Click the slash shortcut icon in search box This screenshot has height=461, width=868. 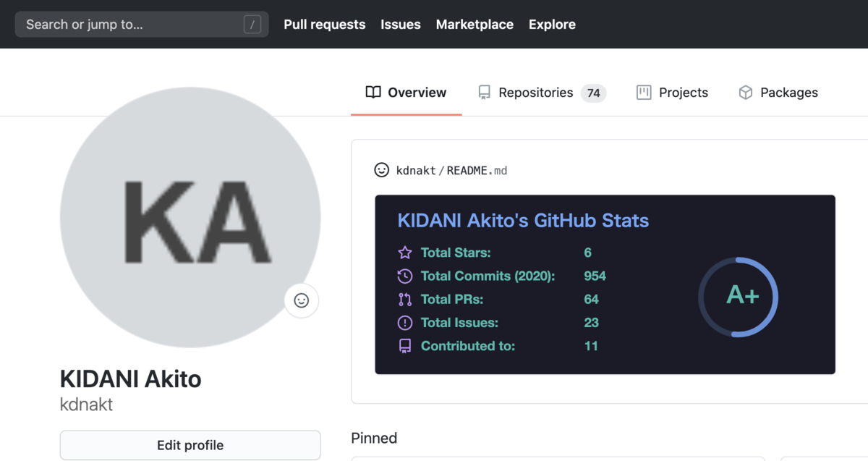pyautogui.click(x=252, y=25)
